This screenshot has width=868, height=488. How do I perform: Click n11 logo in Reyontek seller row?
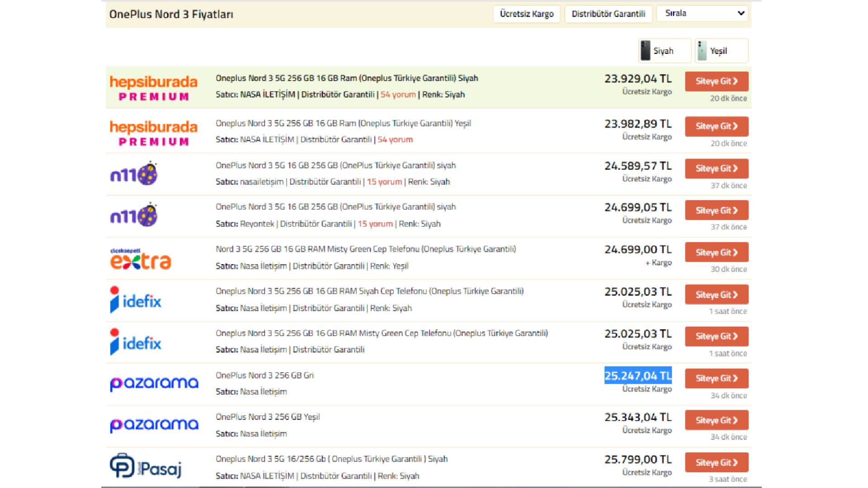(134, 215)
